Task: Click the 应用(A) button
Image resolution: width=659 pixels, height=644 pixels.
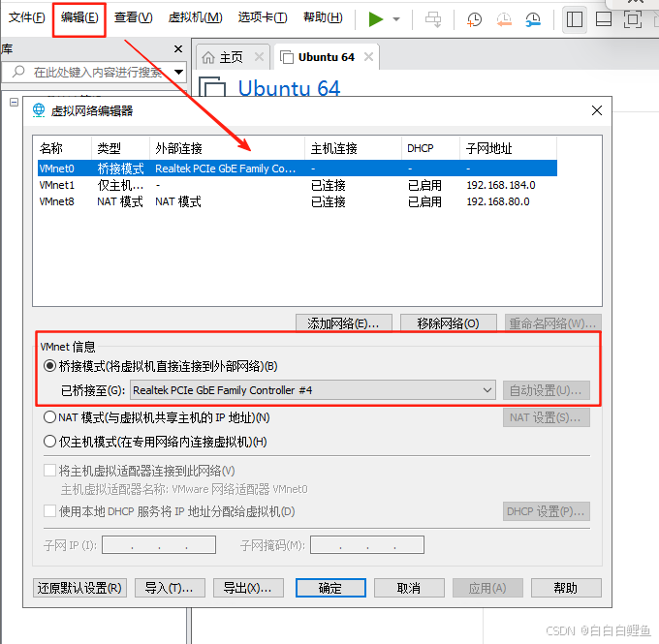Action: 487,588
